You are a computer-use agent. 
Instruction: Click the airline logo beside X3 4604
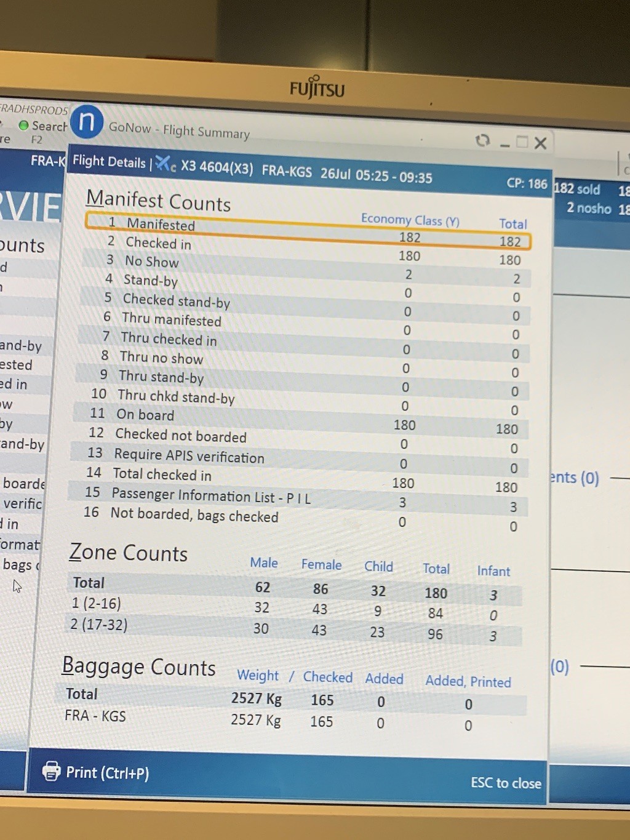click(x=165, y=164)
